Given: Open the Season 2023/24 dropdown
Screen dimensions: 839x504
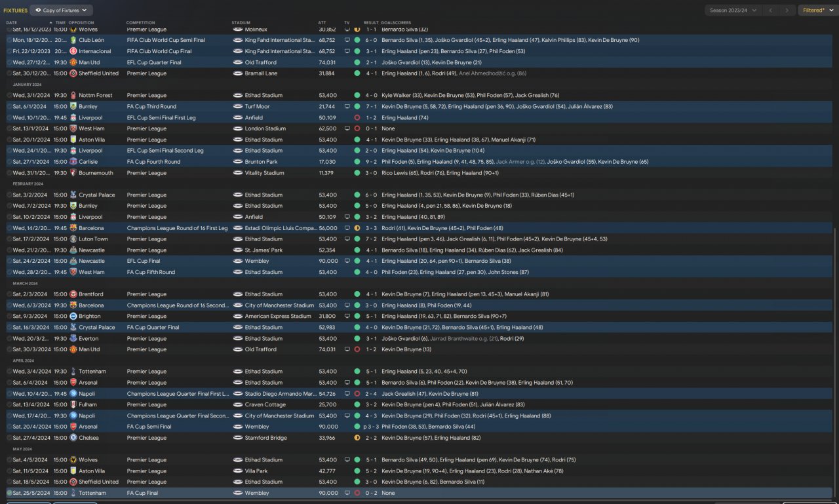Looking at the screenshot, I should pyautogui.click(x=733, y=10).
